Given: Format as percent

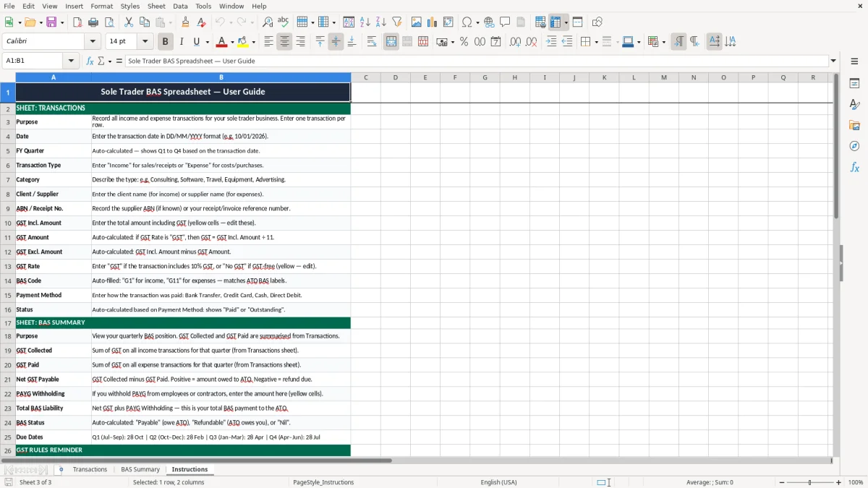Looking at the screenshot, I should pyautogui.click(x=464, y=42).
